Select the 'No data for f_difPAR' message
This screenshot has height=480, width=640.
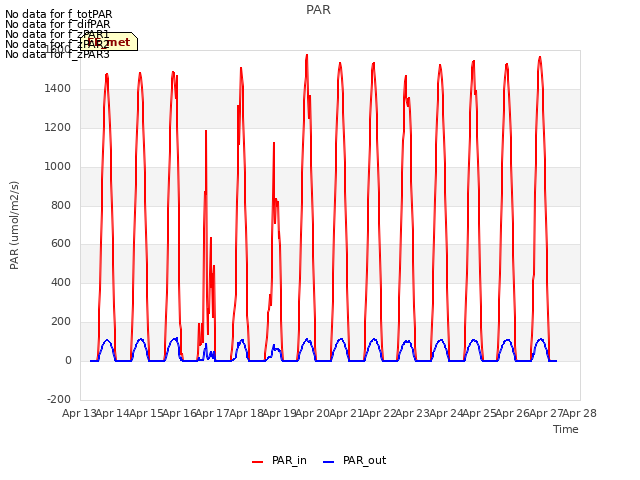pos(58,24)
